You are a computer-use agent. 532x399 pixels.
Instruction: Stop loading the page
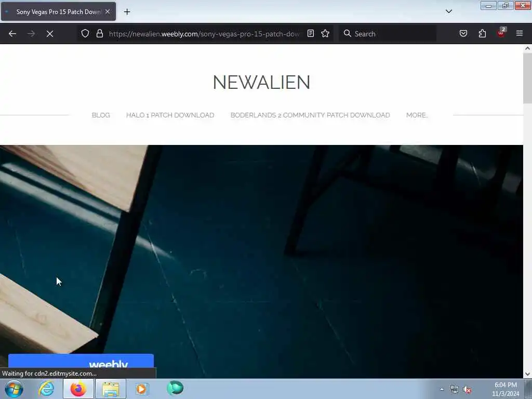coord(50,34)
